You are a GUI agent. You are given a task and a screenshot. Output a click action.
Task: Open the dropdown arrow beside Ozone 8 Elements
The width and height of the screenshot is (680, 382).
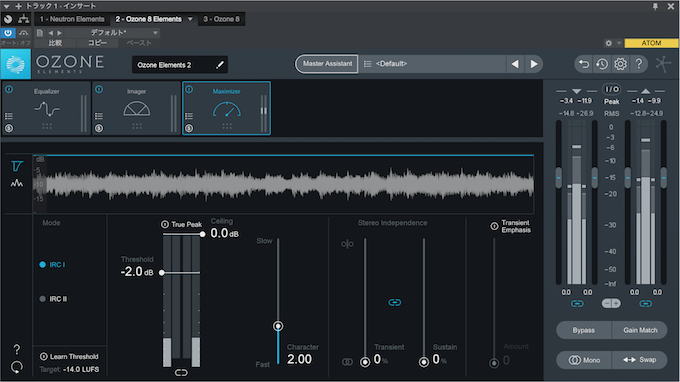click(x=190, y=19)
